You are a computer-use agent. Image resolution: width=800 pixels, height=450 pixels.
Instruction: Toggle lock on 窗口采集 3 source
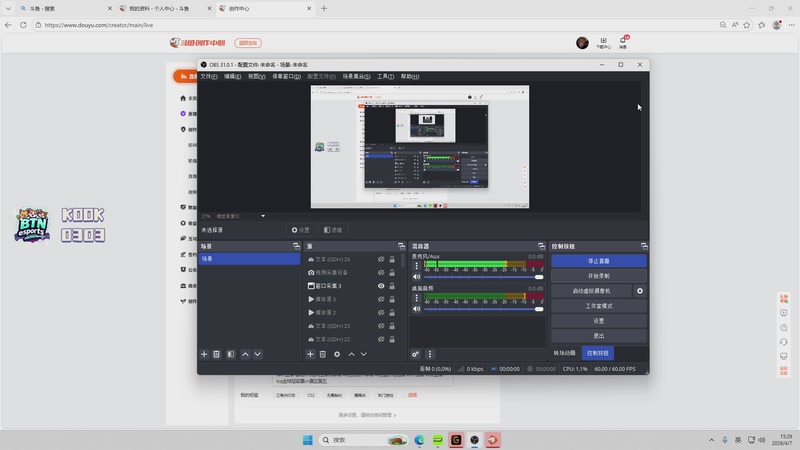392,286
